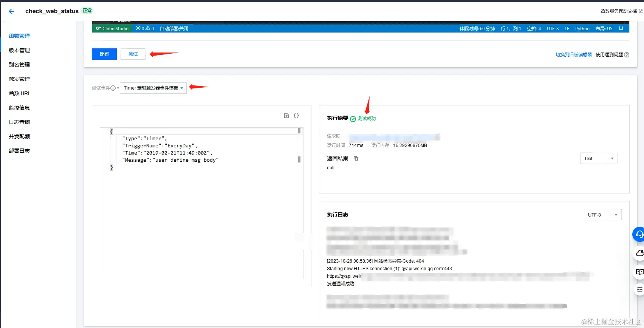The width and height of the screenshot is (644, 328).
Task: Click the list menu floating icon
Action: [x=639, y=289]
